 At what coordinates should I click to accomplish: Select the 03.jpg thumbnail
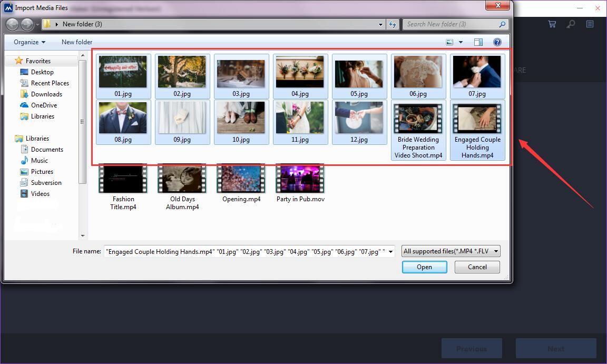point(241,76)
